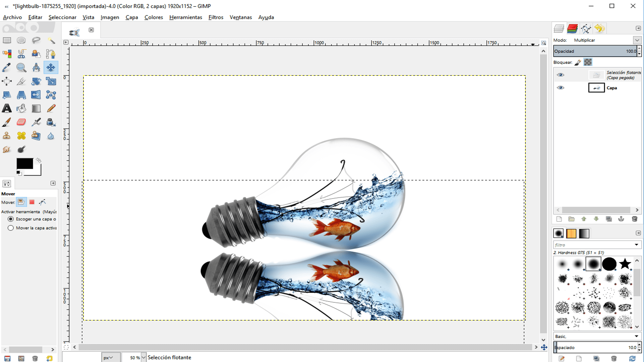Set Move tool to affect selection

coord(32,202)
